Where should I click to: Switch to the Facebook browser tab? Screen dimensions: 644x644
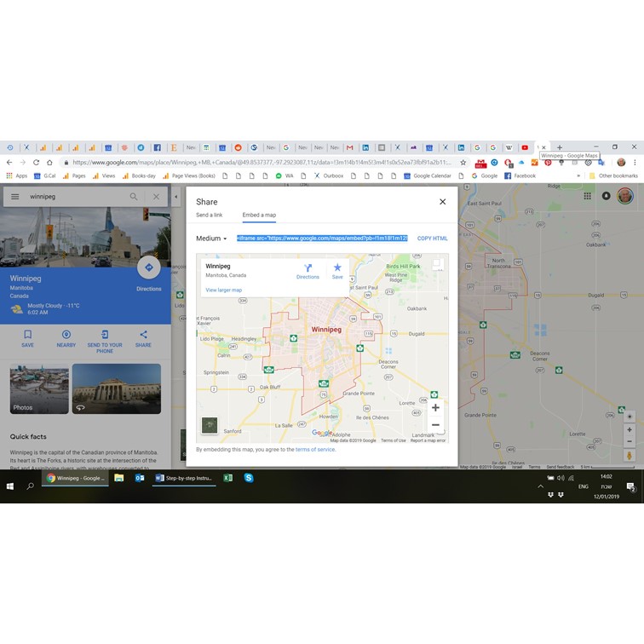click(x=158, y=147)
